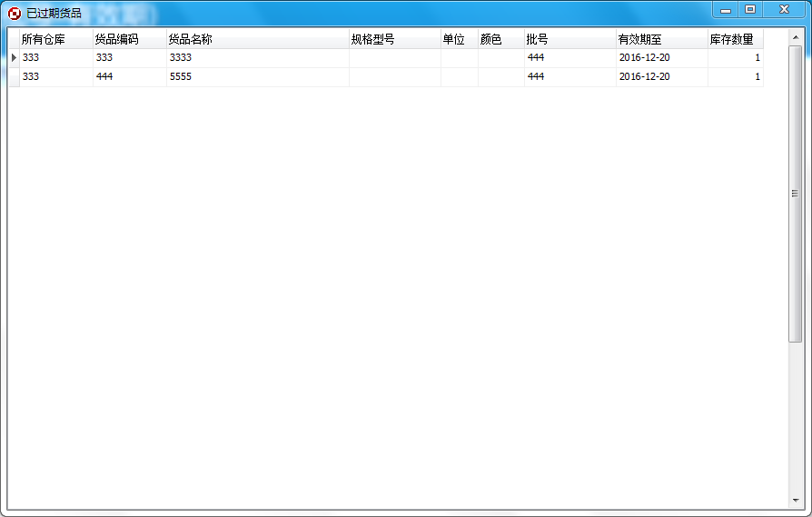
Task: Click the scrollbar up arrow
Action: 796,37
